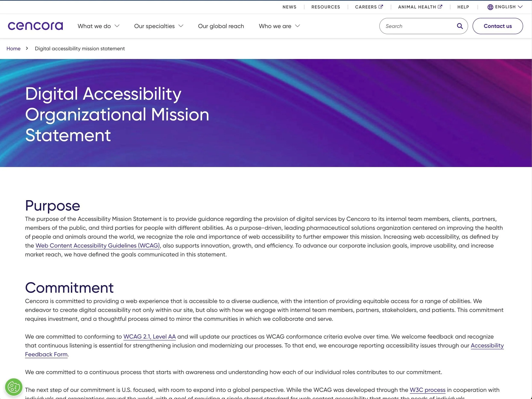Image resolution: width=532 pixels, height=399 pixels.
Task: Click the Careers external link icon
Action: pos(381,7)
